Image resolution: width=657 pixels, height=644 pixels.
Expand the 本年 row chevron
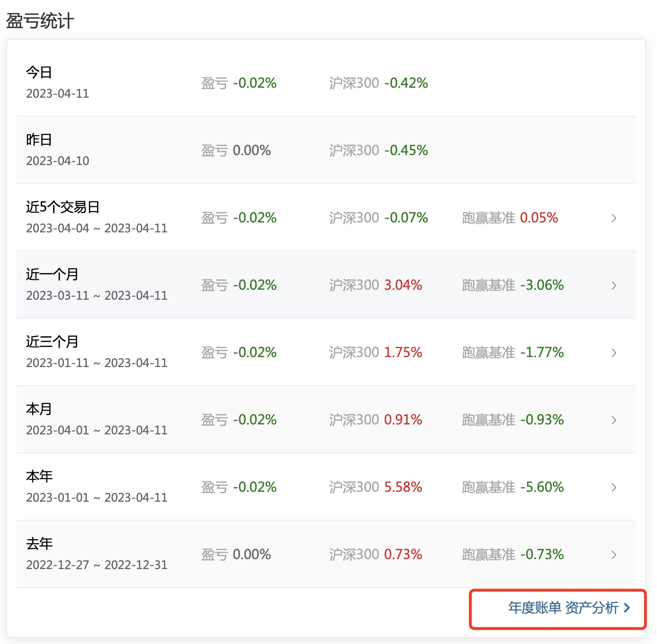coord(614,488)
